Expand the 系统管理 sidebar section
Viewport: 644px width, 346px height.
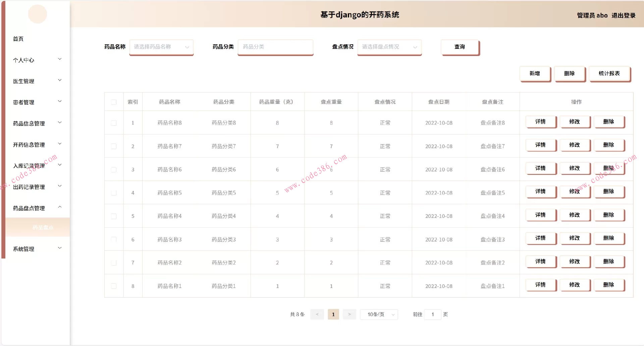click(23, 249)
